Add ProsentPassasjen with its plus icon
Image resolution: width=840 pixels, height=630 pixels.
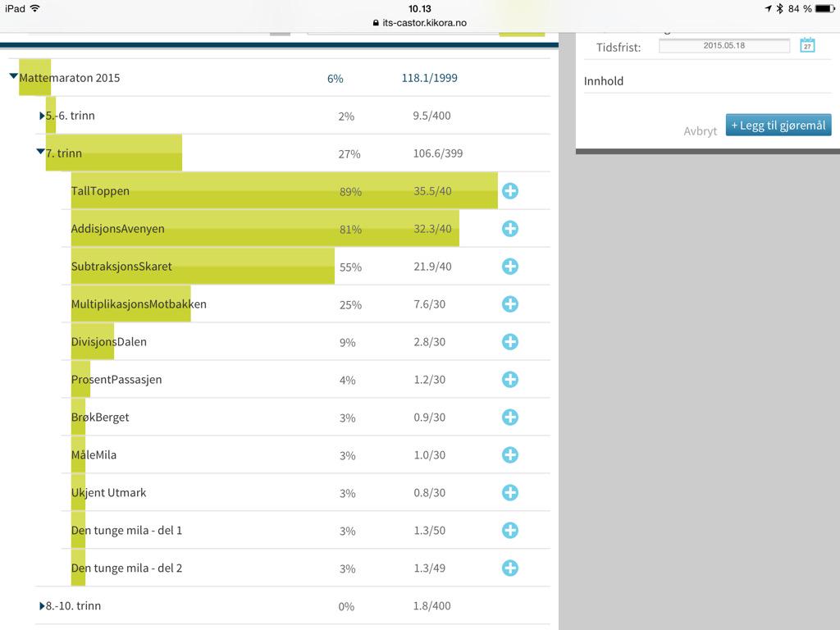[510, 379]
